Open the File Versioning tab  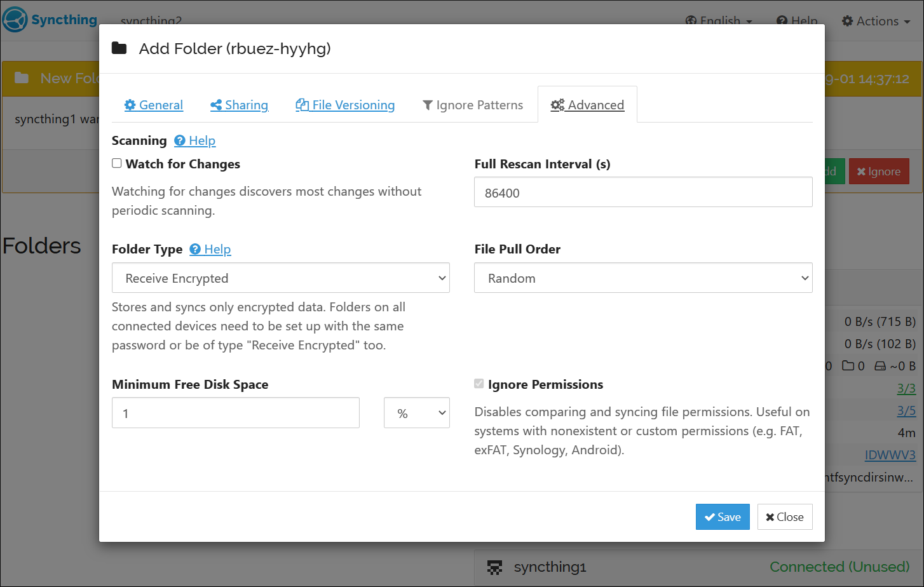tap(345, 105)
